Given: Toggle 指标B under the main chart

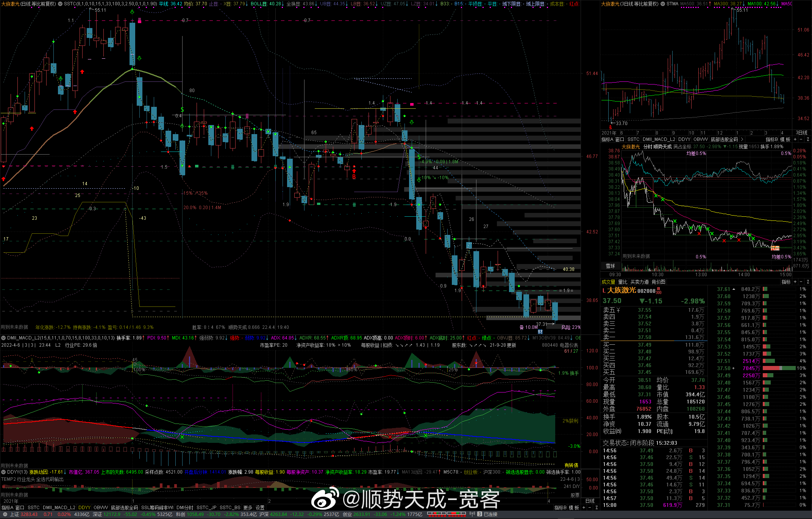Looking at the screenshot, I should coord(561,508).
